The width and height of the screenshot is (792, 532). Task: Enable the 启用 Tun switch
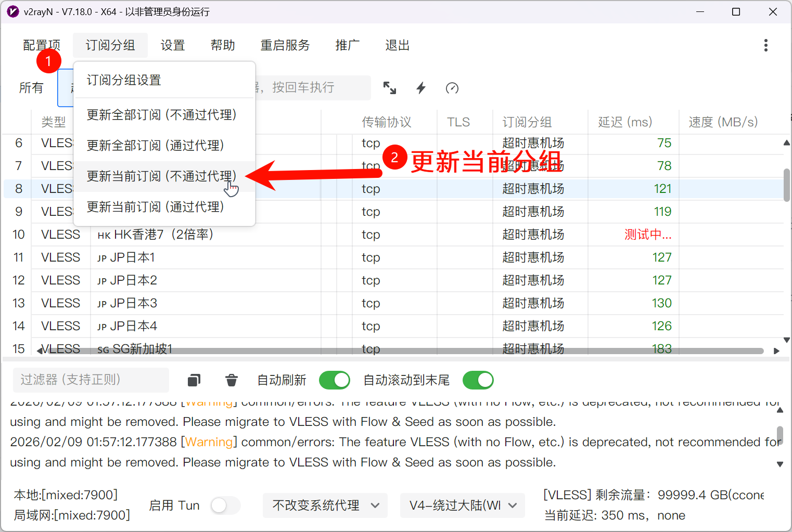[x=225, y=505]
